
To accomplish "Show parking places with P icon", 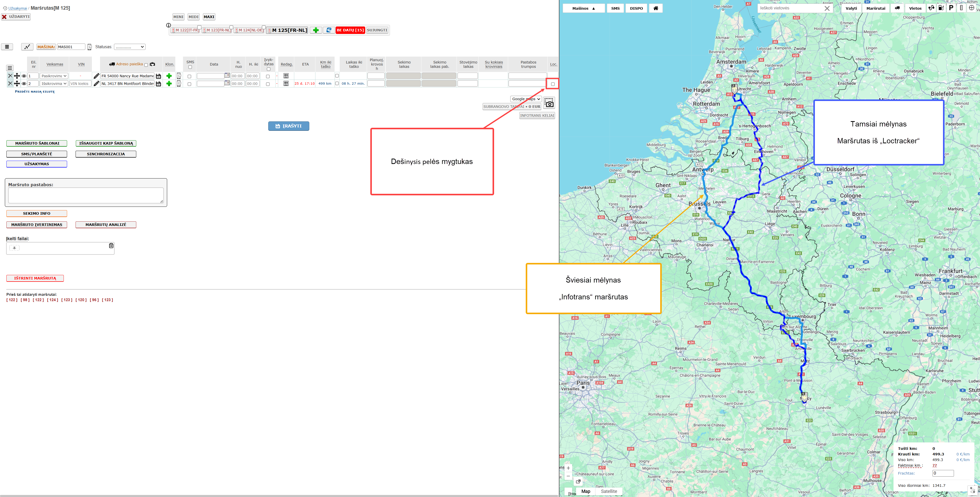I will pos(951,8).
